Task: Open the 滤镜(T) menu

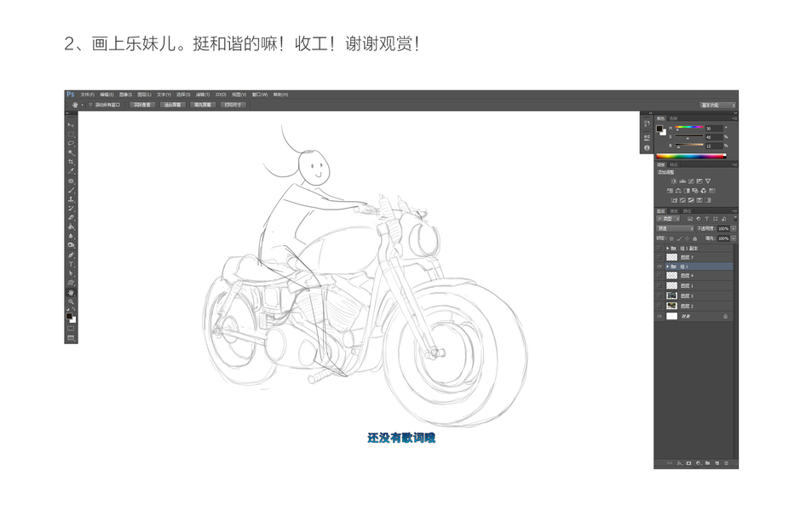Action: pos(203,95)
